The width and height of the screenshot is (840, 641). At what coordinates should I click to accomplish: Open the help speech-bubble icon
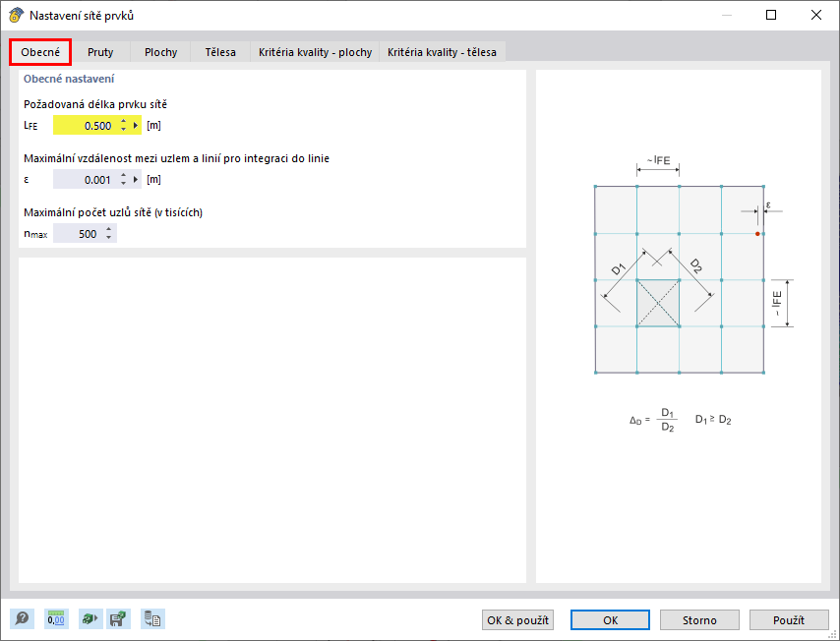click(x=22, y=619)
